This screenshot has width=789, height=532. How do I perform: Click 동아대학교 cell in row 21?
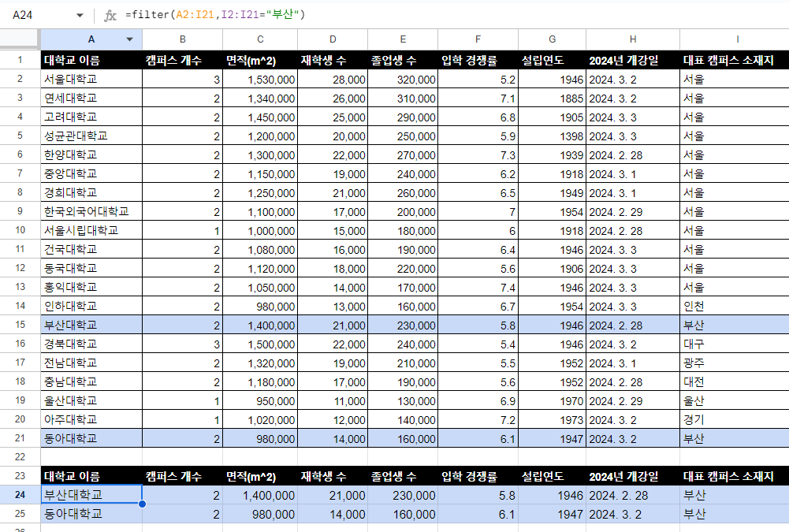tap(91, 438)
